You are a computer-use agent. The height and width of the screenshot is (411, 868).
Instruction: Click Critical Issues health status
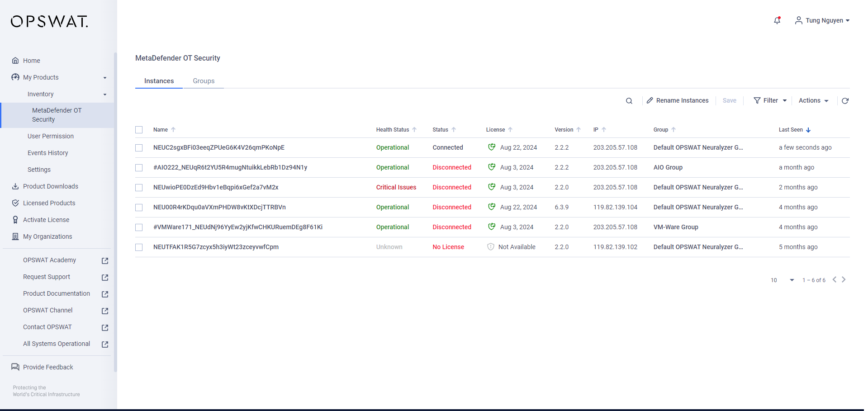click(x=396, y=187)
